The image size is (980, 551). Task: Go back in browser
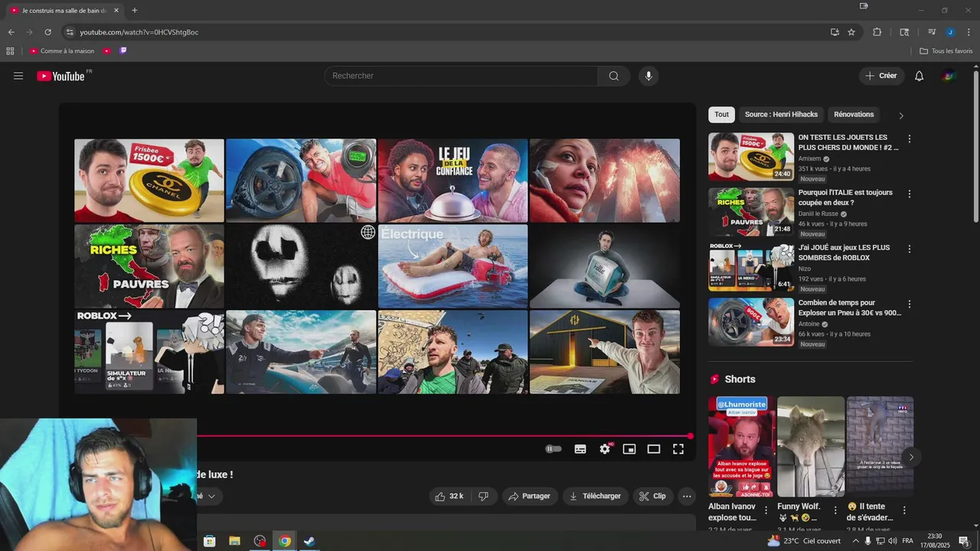coord(11,32)
